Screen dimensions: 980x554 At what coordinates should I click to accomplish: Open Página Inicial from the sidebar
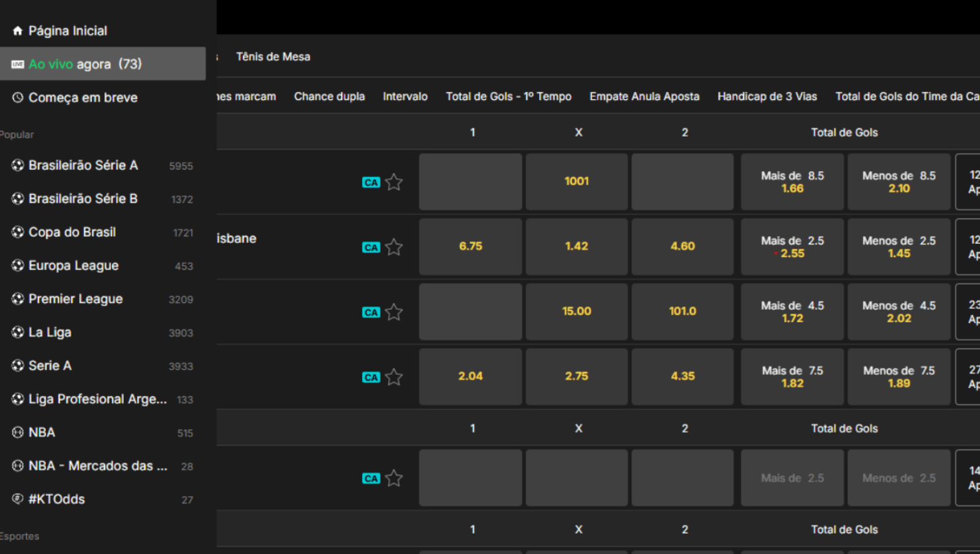(x=103, y=31)
